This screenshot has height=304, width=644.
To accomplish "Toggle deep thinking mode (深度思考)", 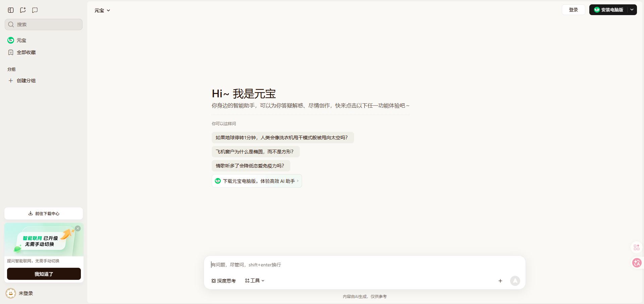I will [224, 281].
